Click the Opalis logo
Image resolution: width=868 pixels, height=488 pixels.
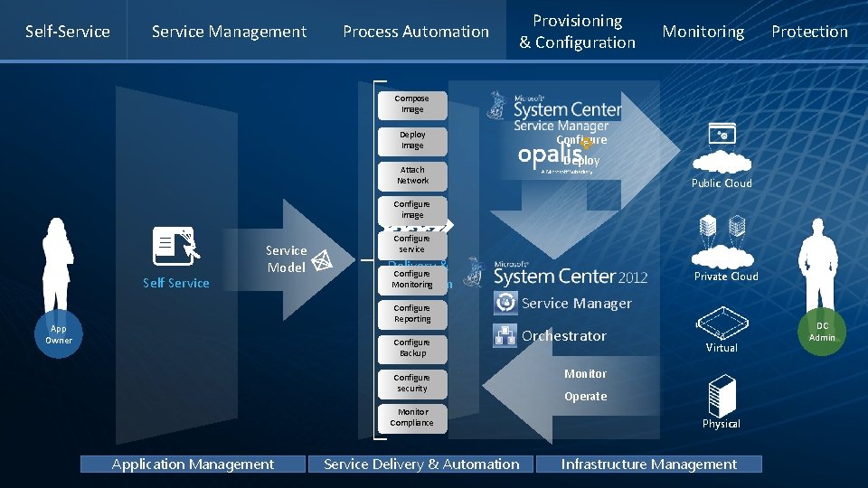(553, 155)
